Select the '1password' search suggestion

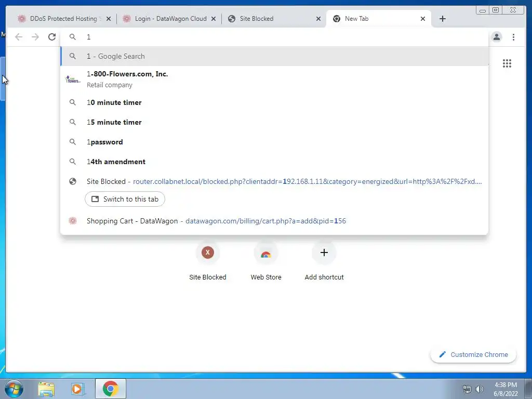(x=274, y=142)
